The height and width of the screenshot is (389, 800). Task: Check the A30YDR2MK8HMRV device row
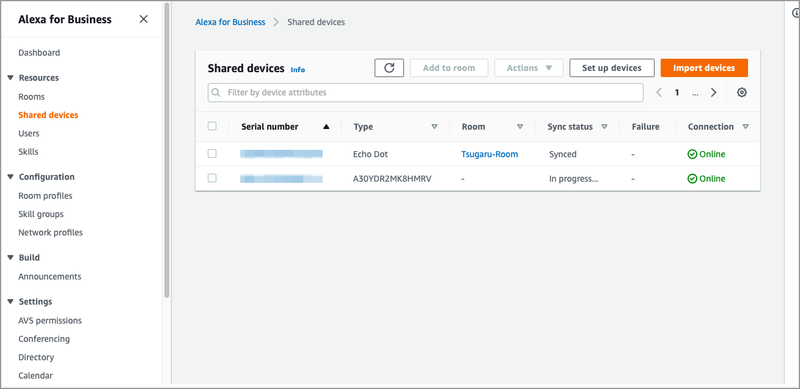coord(212,178)
